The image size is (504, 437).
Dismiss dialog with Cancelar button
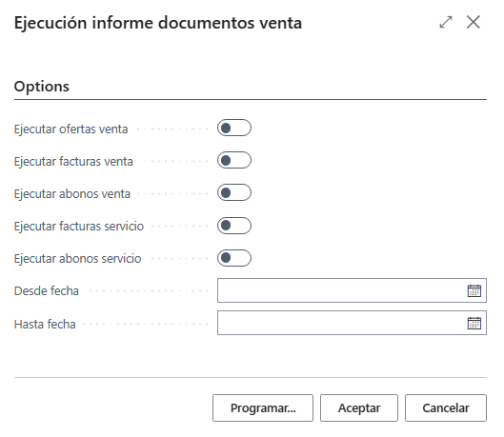tap(446, 407)
